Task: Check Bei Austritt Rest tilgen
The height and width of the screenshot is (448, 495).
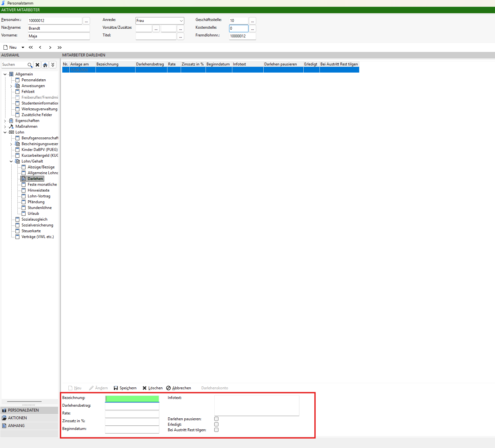Action: point(217,430)
